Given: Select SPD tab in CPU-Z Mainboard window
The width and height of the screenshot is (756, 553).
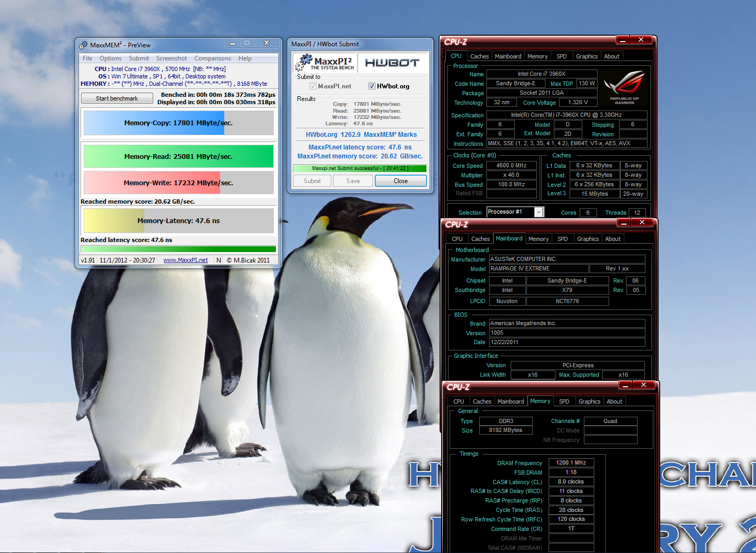Looking at the screenshot, I should pyautogui.click(x=563, y=239).
